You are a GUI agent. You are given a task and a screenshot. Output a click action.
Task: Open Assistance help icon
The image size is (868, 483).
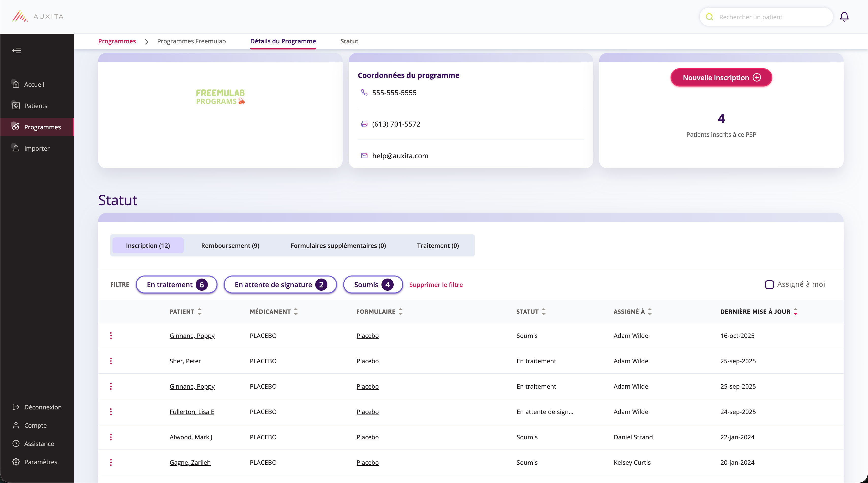tap(16, 444)
